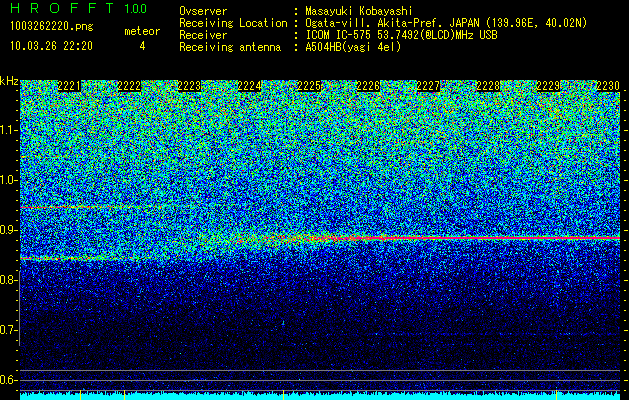Click the 1.1 kHz axis label
Screen dimensions: 629x400
coord(8,130)
